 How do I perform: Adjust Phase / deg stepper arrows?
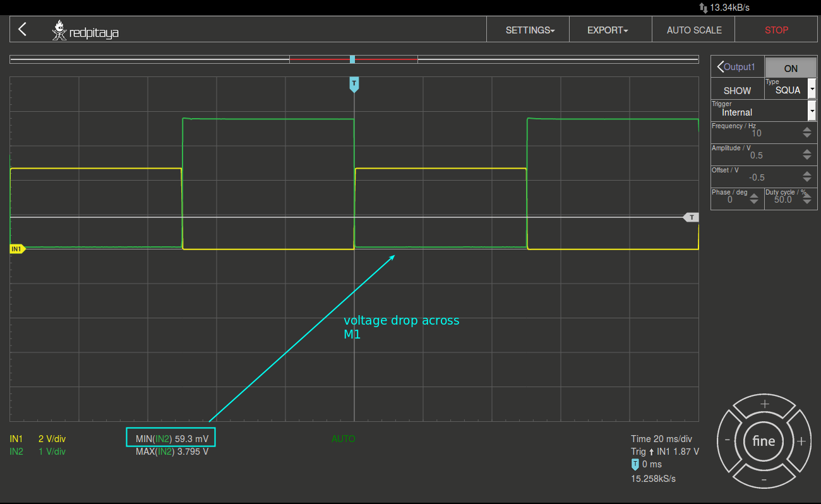[754, 199]
